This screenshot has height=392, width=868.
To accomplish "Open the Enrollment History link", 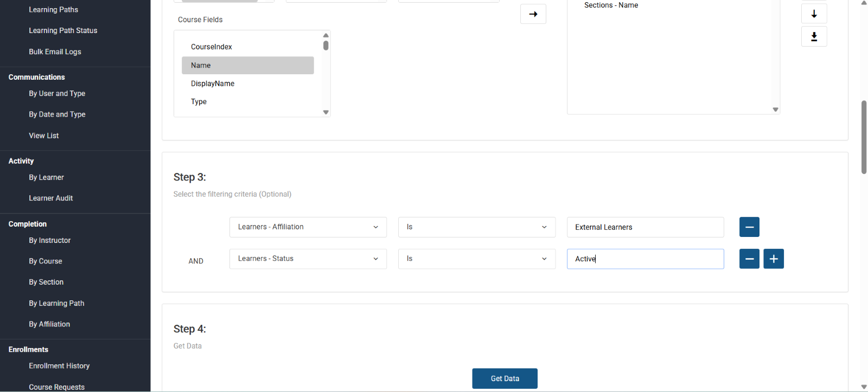I will click(59, 367).
